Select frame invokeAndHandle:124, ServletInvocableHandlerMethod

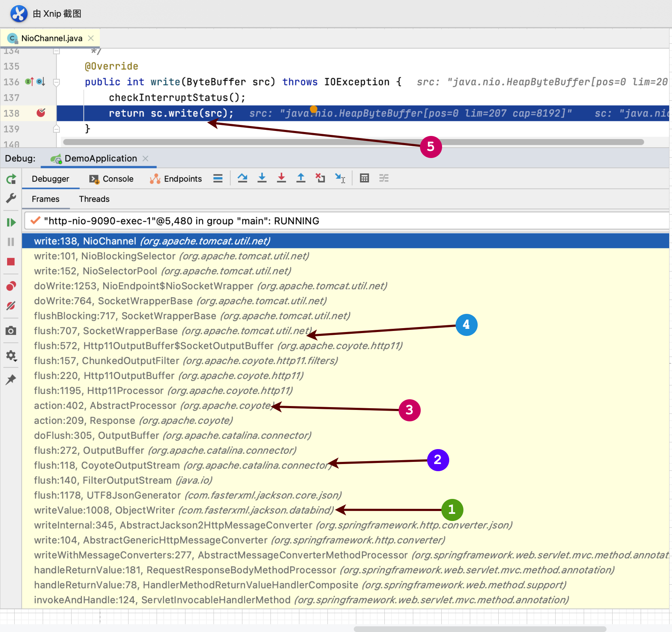[345, 600]
